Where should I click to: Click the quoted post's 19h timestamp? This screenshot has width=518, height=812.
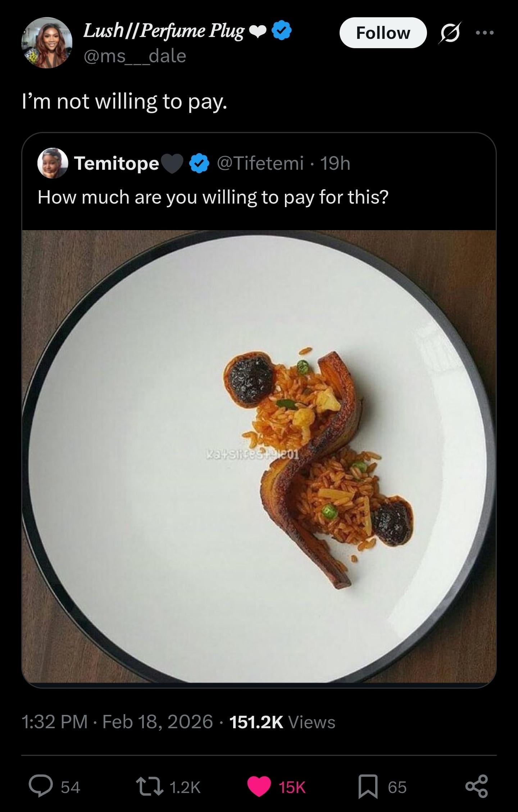[x=335, y=163]
